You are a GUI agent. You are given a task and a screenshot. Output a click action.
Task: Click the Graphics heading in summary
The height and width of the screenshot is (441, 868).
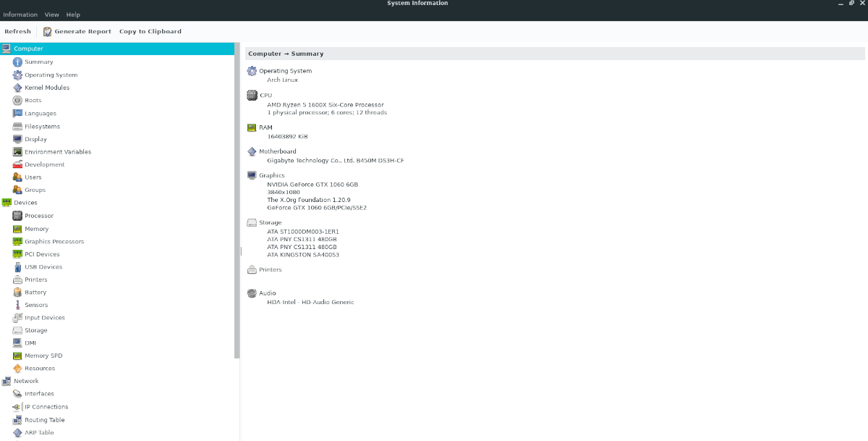coord(272,175)
